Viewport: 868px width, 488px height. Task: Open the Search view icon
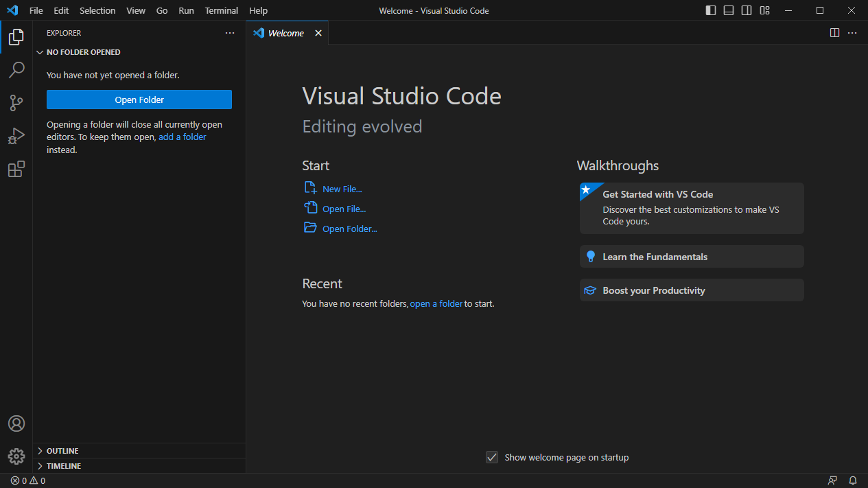(x=16, y=70)
